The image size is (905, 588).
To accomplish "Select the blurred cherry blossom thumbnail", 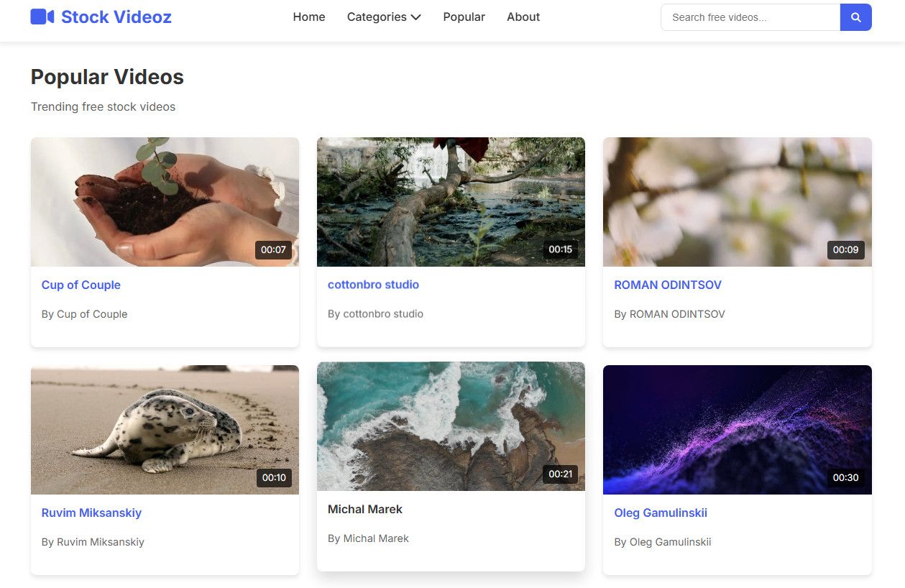I will coord(737,202).
